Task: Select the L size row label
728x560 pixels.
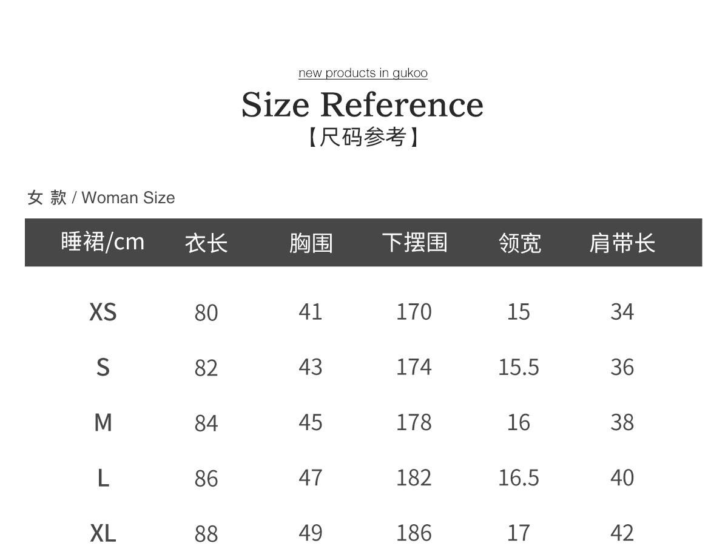Action: tap(103, 478)
